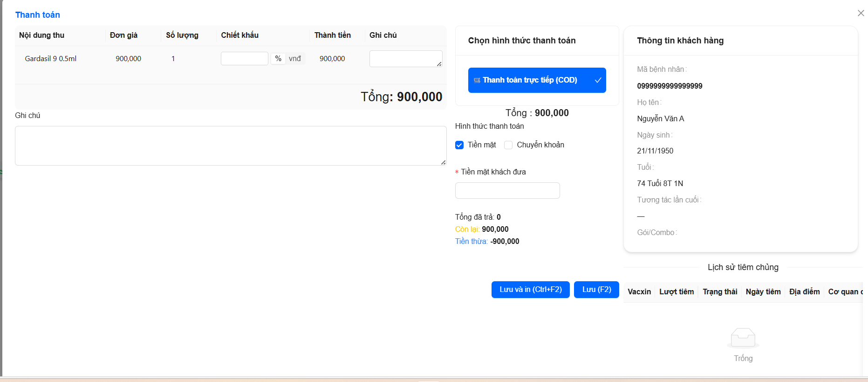Click resize handle of large Ghi chú box
Screen dimensions: 868x382
[x=443, y=162]
